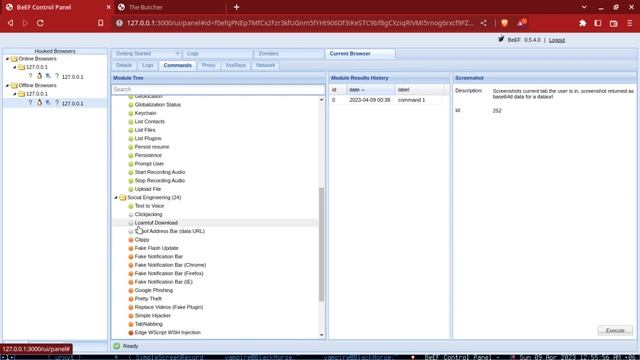Select the Commands sub-tab
This screenshot has width=640, height=360.
[178, 65]
